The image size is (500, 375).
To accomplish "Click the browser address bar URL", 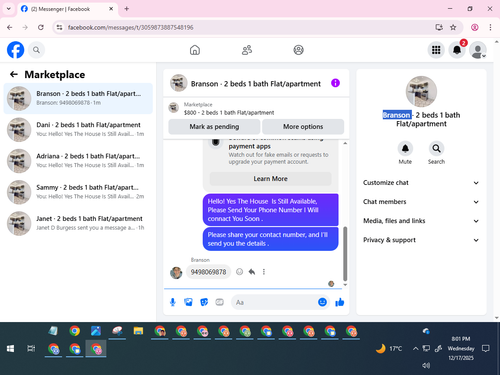I will pyautogui.click(x=131, y=27).
